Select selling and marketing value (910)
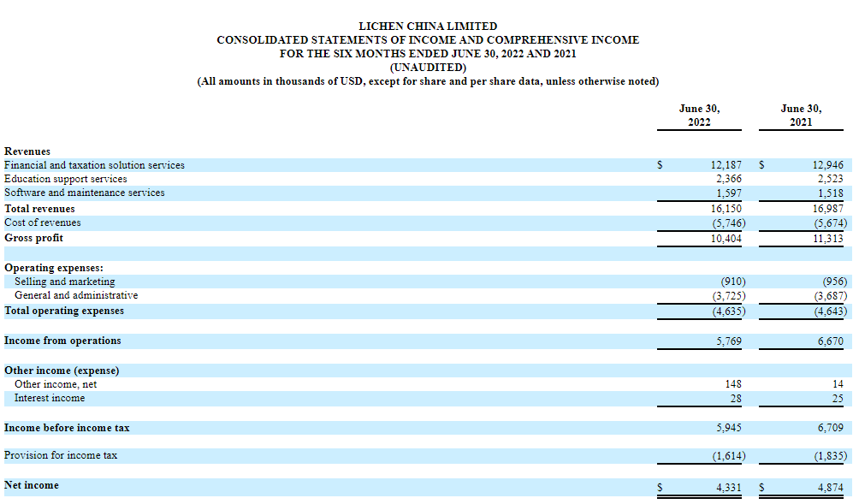 point(732,282)
